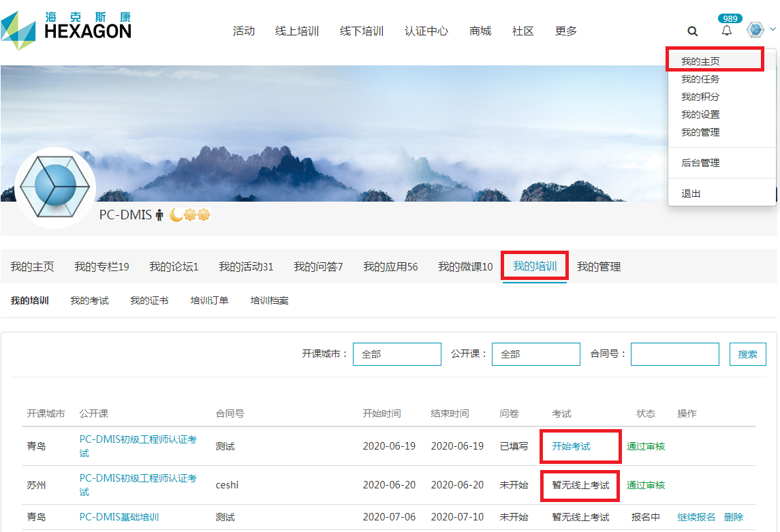Viewport: 780px width, 532px height.
Task: Click the 合同号 input field
Action: (675, 354)
